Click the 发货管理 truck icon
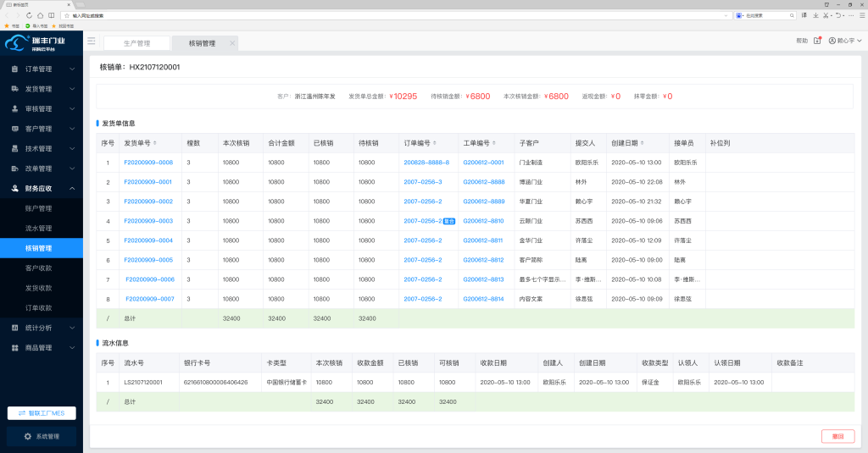The width and height of the screenshot is (868, 453). click(15, 89)
